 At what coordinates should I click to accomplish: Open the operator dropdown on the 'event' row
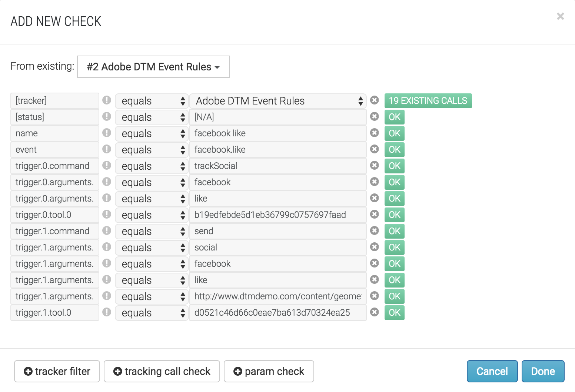(152, 150)
